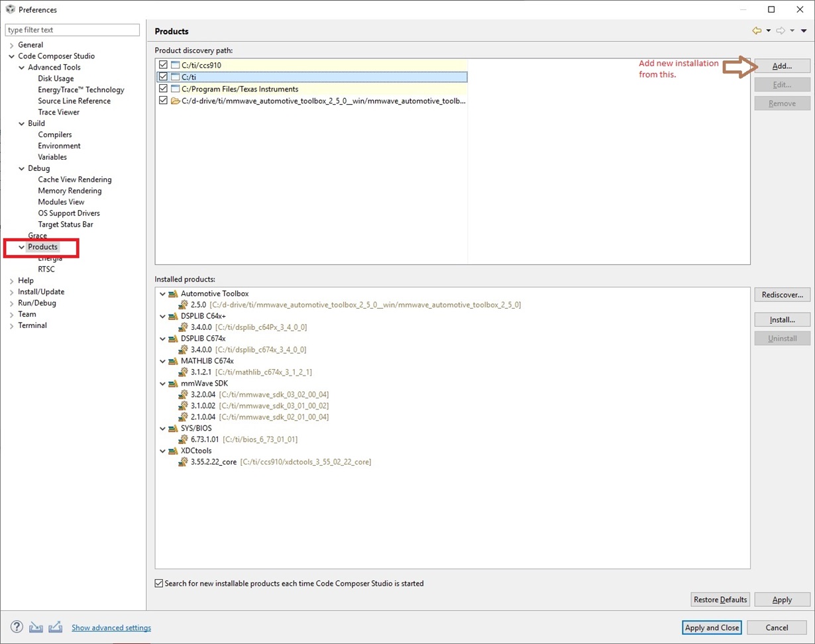This screenshot has width=815, height=644.
Task: Uncheck the C:/ti discovery path checkbox
Action: (x=163, y=77)
